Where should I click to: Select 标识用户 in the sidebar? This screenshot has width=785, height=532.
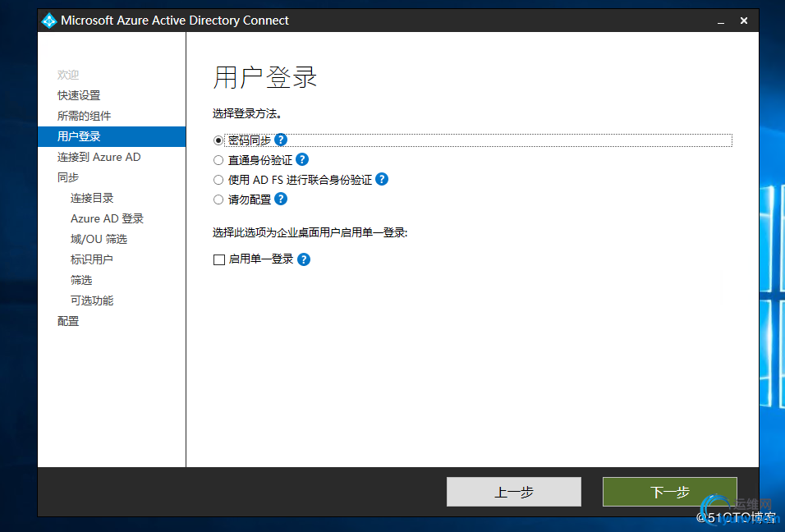(92, 259)
